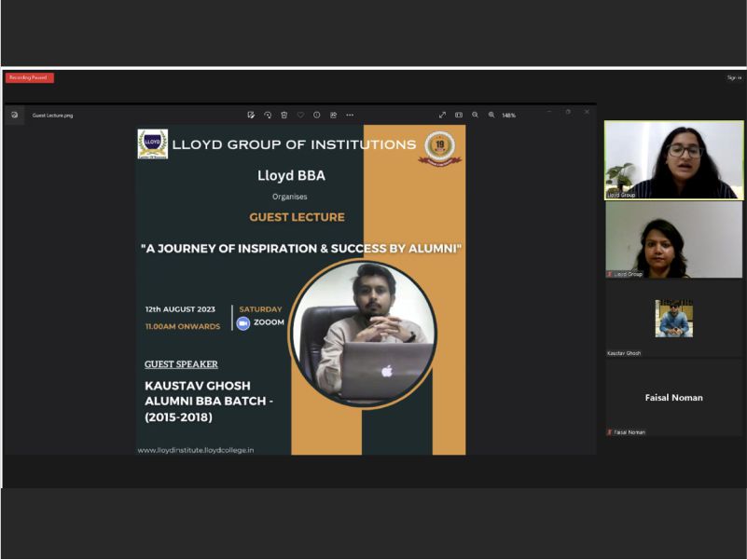Click the 12th AUGUST 2023 date text

[180, 309]
